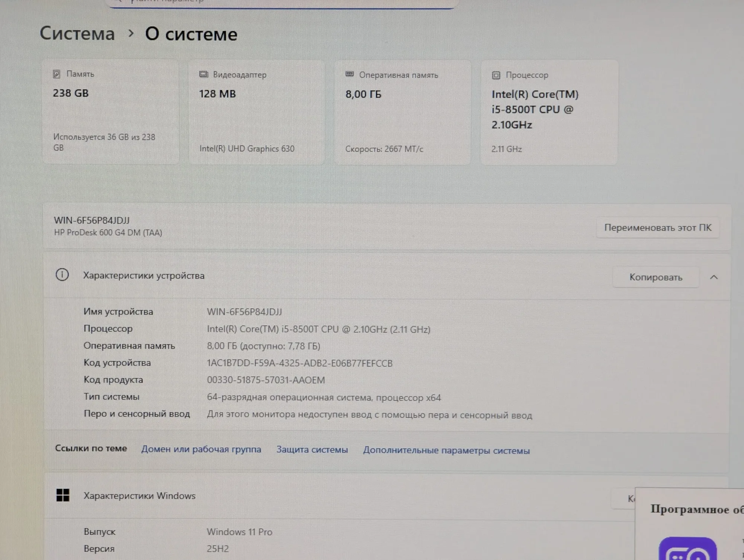
Task: Select the Код устройства value 1AC1B7DD-F59A
Action: pyautogui.click(x=299, y=363)
